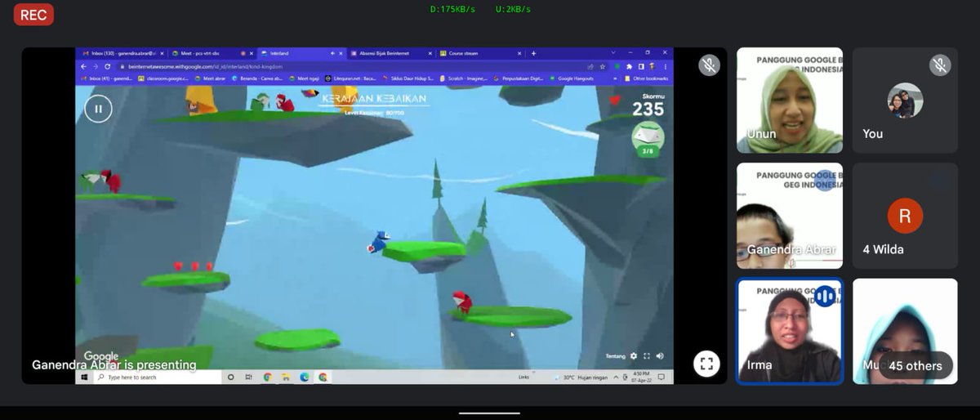Mute the game sound
Screen dimensions: 980x420
[660, 356]
